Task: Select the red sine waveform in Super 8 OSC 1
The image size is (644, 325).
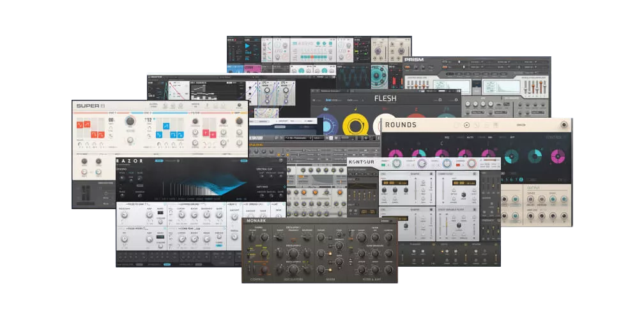Action: coord(80,125)
